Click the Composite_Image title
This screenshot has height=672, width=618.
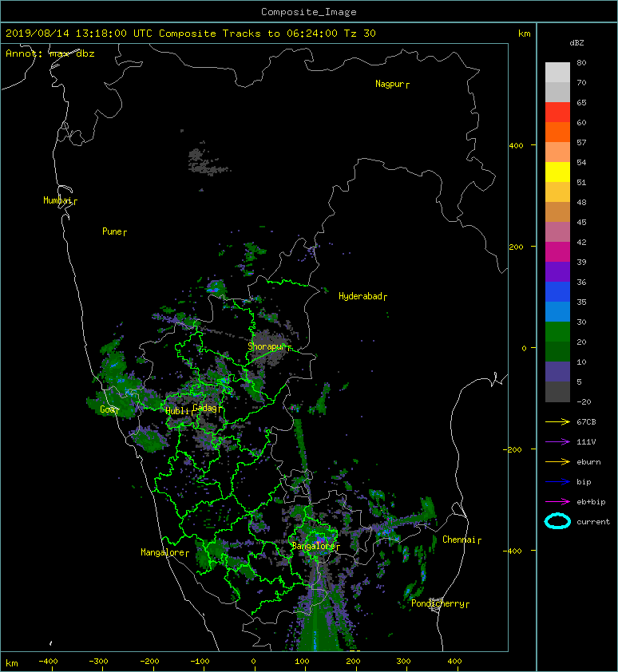tap(309, 12)
